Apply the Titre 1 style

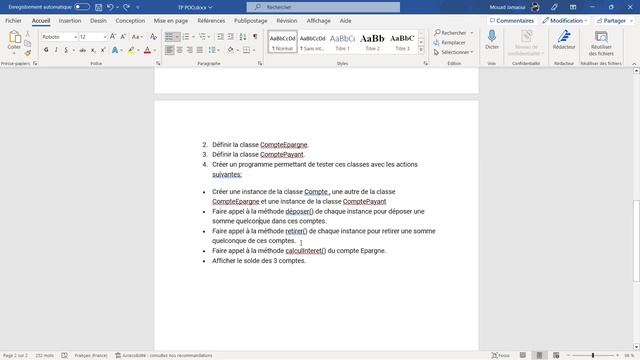click(x=342, y=42)
